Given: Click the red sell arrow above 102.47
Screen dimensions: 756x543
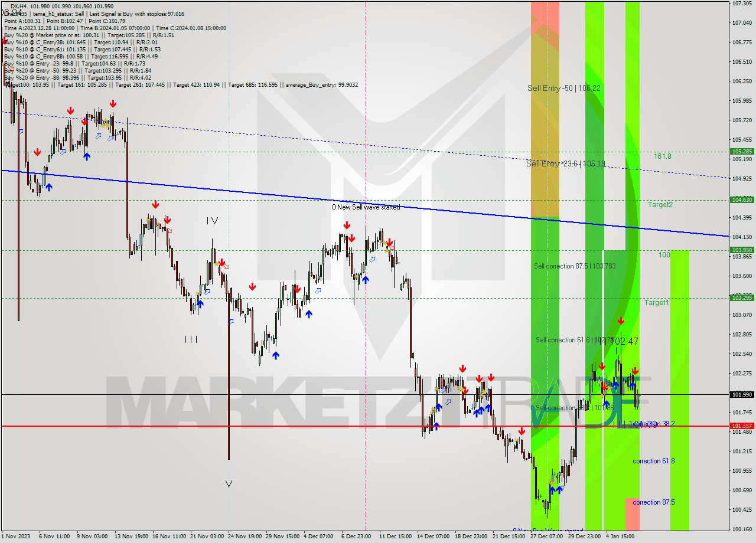Looking at the screenshot, I should coord(621,320).
